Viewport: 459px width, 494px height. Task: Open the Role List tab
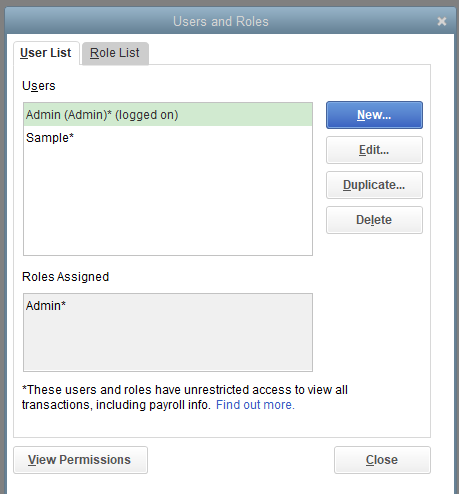point(115,53)
